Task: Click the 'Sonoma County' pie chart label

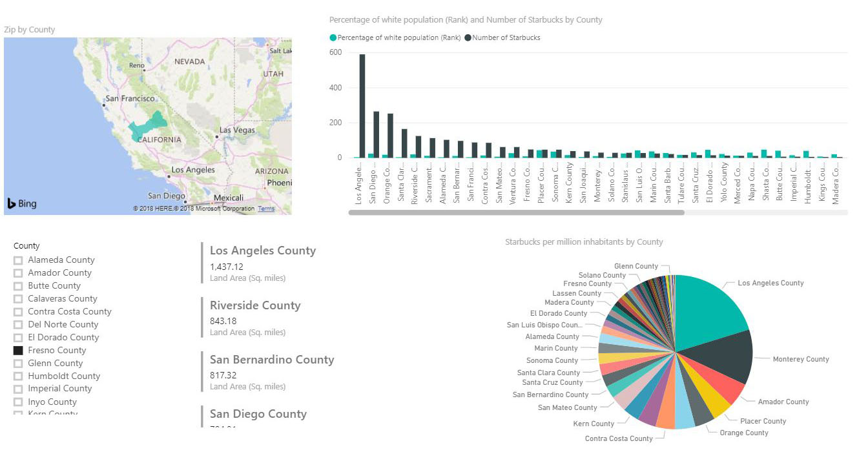Action: (552, 360)
